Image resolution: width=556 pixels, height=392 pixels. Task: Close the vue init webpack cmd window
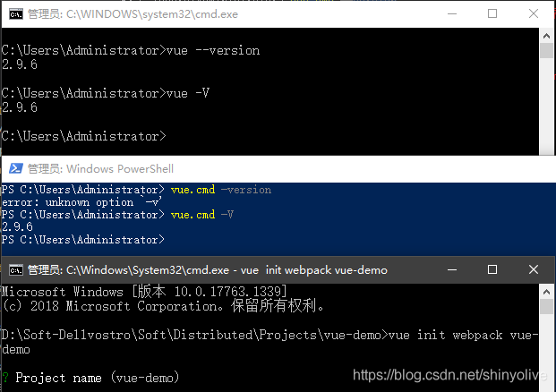tap(534, 270)
